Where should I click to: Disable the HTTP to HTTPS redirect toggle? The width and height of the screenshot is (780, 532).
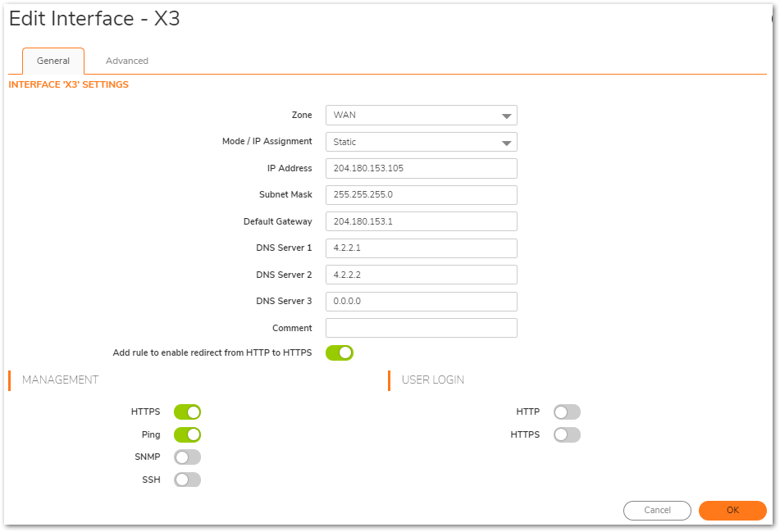pos(340,352)
